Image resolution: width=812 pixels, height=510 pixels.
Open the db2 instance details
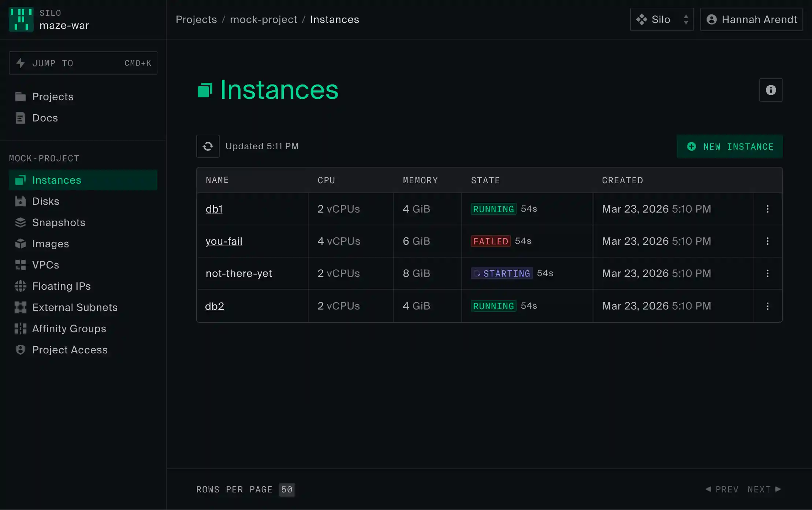point(215,306)
